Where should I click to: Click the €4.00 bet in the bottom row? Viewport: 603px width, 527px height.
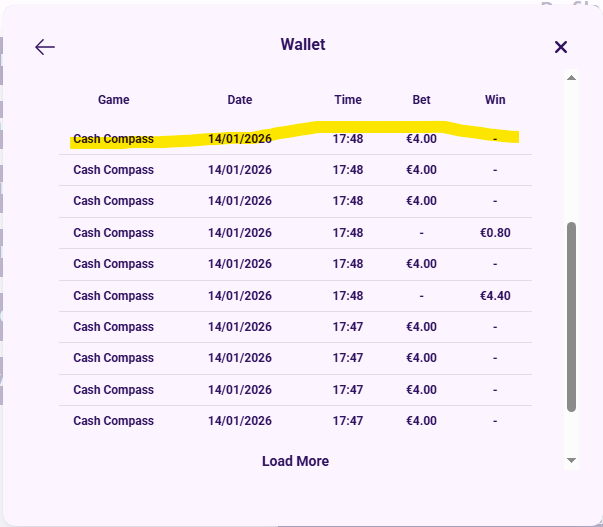[x=422, y=421]
